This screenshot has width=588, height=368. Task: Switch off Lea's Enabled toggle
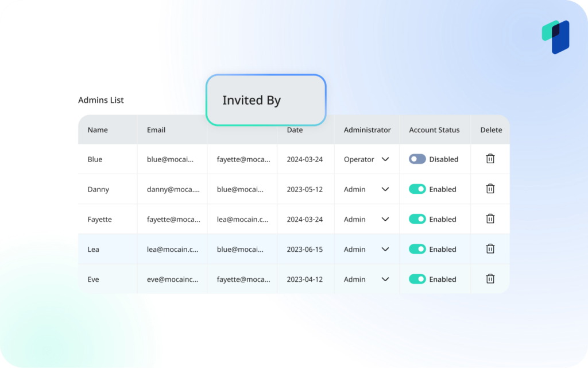(x=417, y=250)
